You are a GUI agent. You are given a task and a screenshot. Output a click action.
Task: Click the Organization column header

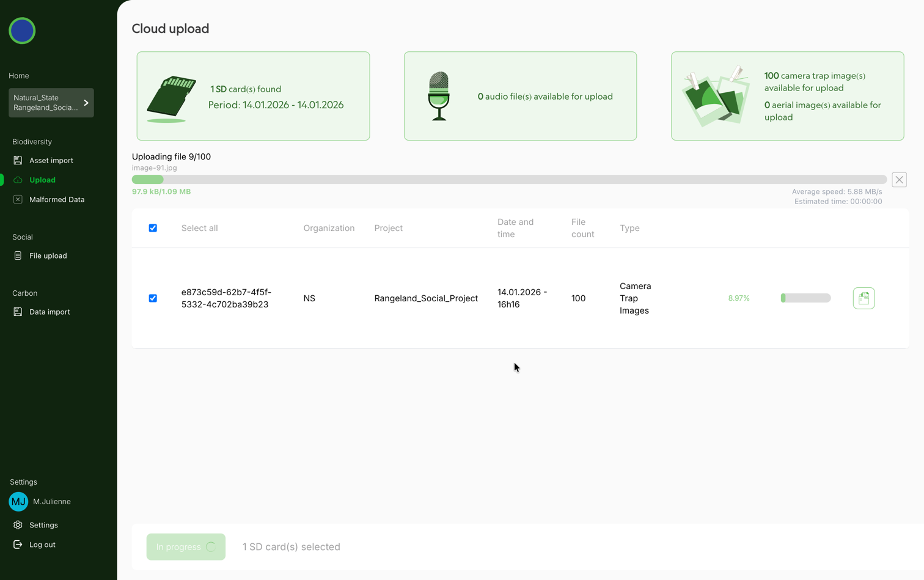[329, 228]
